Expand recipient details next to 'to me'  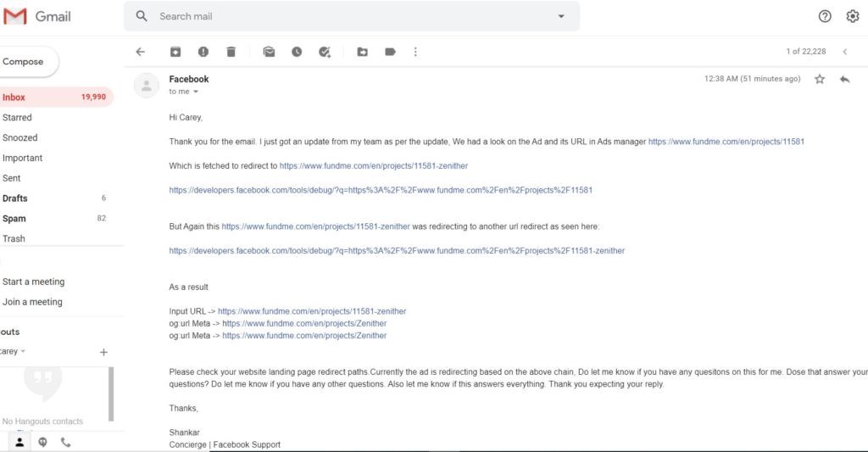coord(196,92)
